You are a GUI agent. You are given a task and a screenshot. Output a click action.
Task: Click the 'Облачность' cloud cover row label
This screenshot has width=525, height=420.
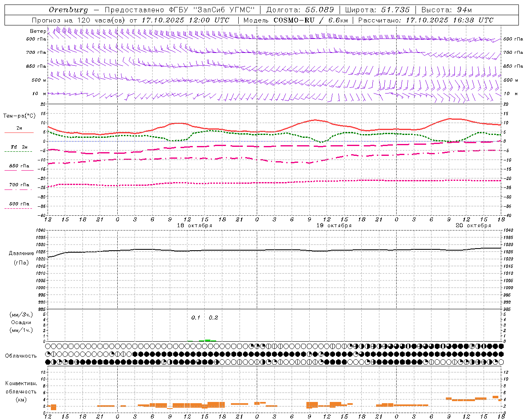point(21,356)
